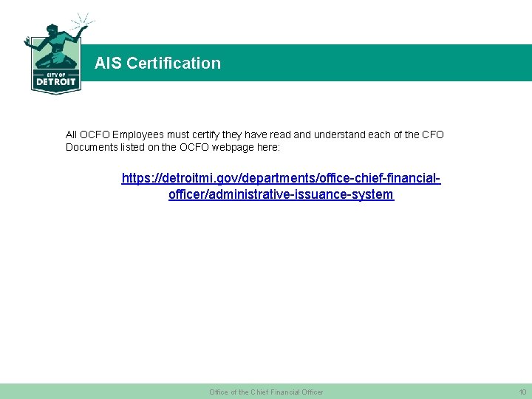
Task: Open the detroitmi.gov administrative issuance system link
Action: (281, 186)
